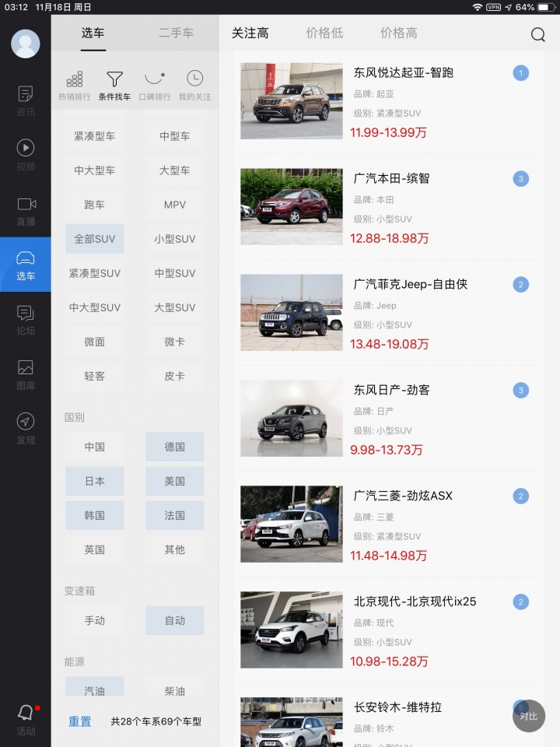Tap compare badge on 广汽本田-缤智
Viewport: 560px width, 747px height.
(520, 179)
